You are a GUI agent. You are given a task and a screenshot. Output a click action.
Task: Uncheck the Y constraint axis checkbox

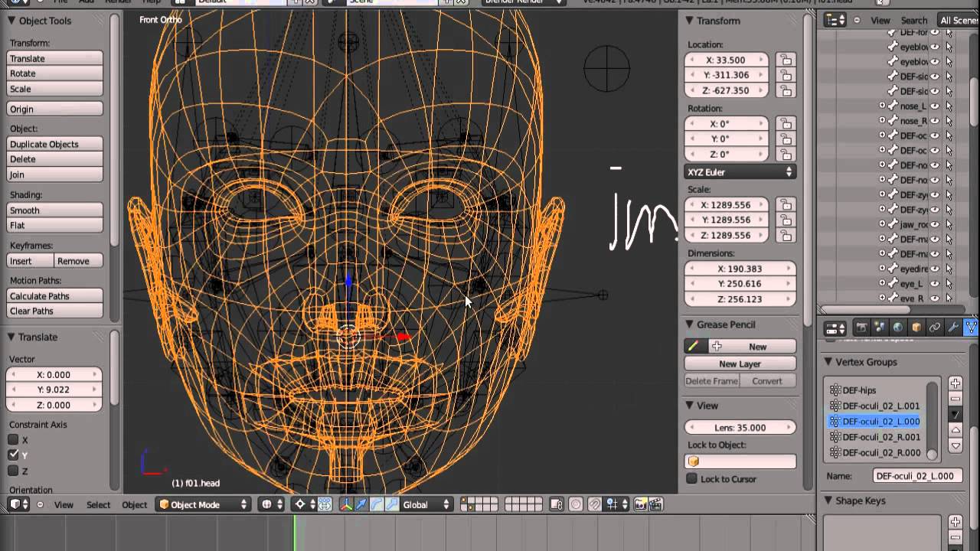point(13,455)
